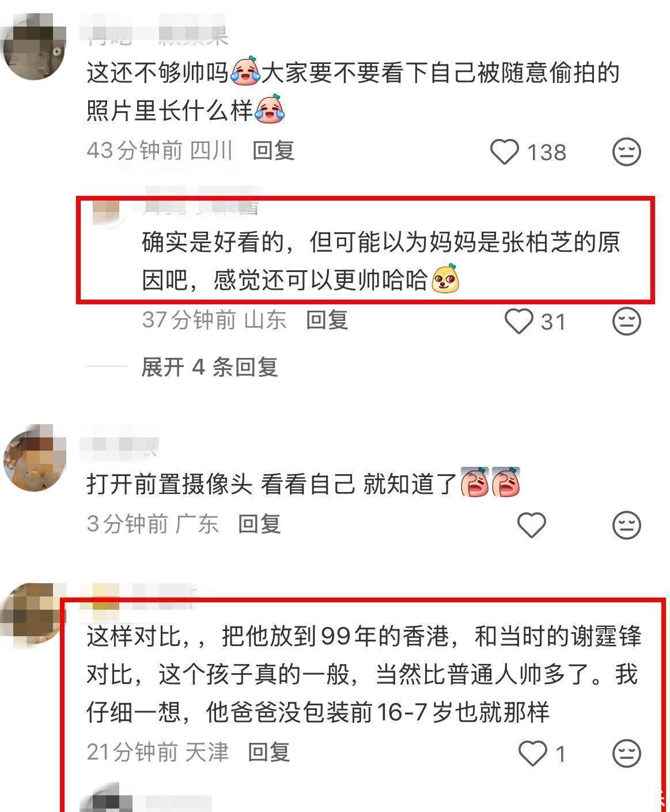670x812 pixels.
Task: Expand 展开 4 条回复
Action: point(210,367)
